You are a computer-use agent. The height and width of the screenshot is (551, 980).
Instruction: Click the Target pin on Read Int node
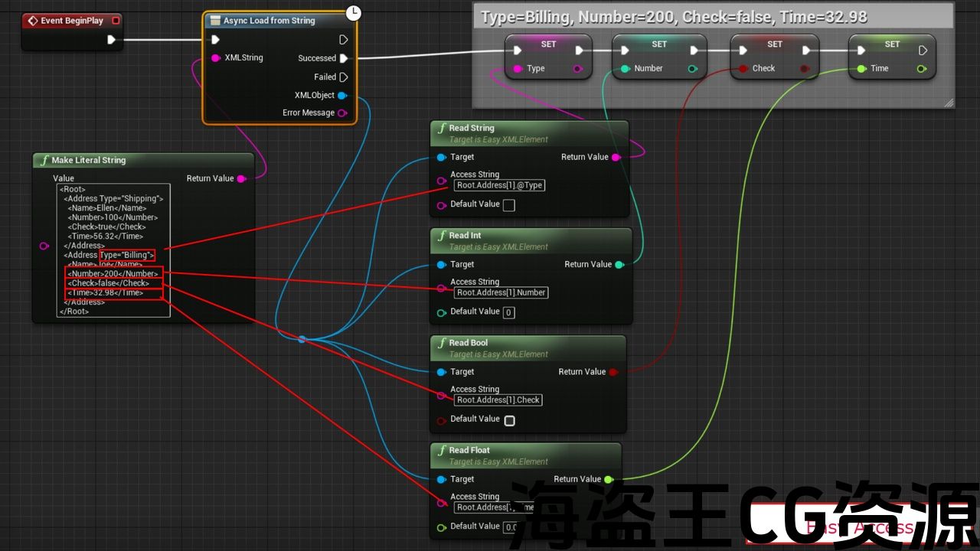(441, 265)
